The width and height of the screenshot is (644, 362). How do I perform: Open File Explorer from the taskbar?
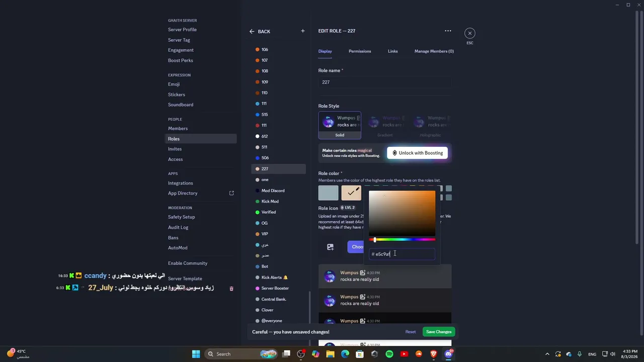pos(330,354)
